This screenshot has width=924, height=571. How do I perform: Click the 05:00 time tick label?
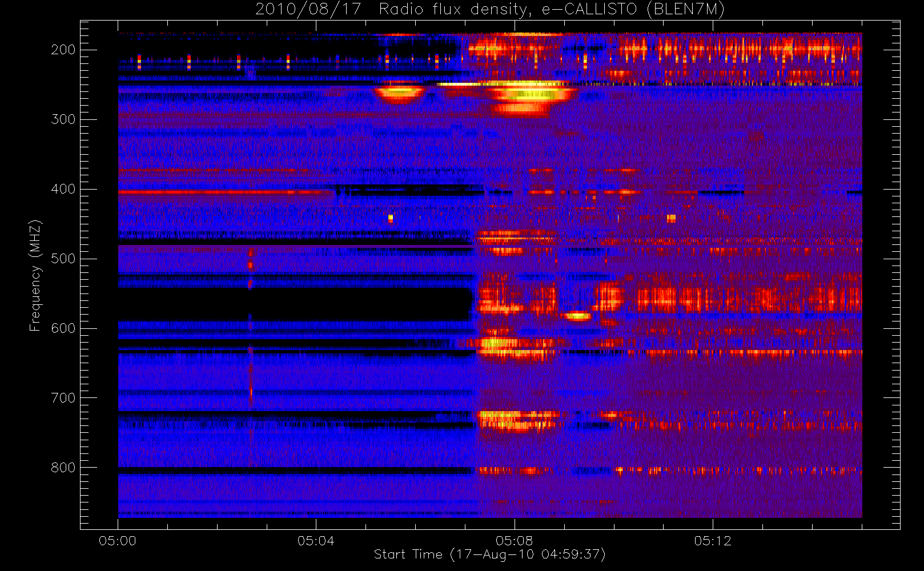tap(118, 541)
